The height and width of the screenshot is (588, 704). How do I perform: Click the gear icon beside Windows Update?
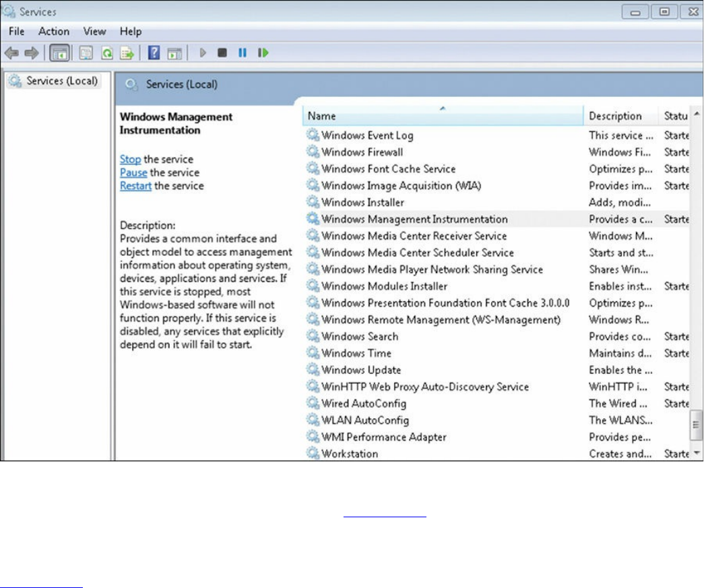point(313,369)
